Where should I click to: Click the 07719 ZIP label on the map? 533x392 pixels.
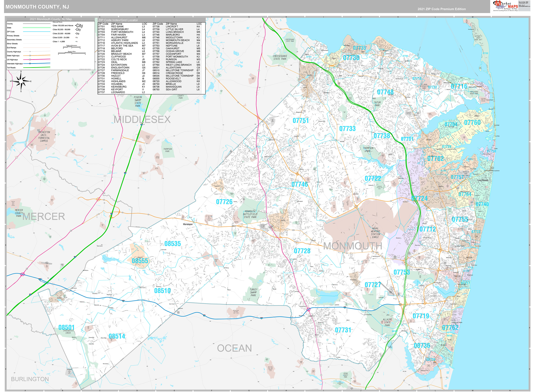pyautogui.click(x=421, y=316)
